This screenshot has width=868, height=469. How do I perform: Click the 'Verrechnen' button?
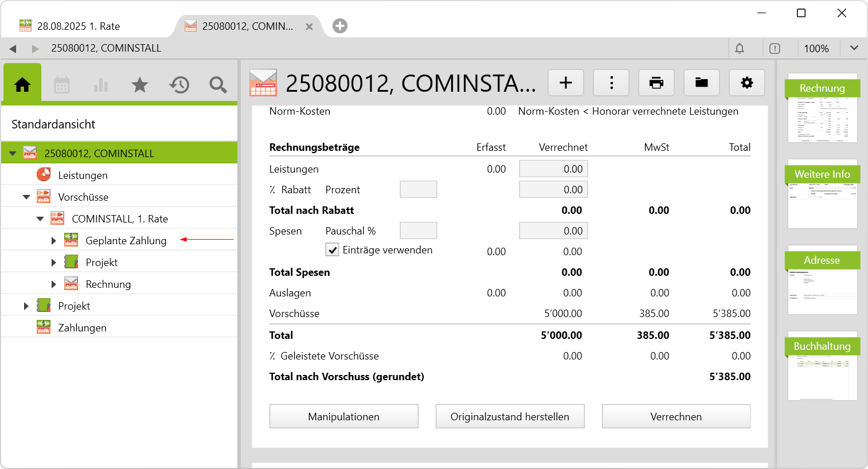coord(676,417)
